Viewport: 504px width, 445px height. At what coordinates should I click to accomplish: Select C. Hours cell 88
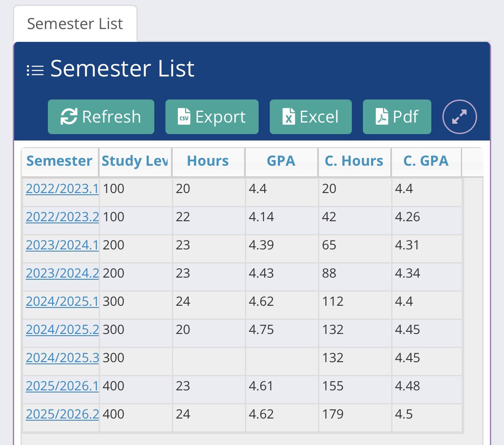tap(355, 277)
